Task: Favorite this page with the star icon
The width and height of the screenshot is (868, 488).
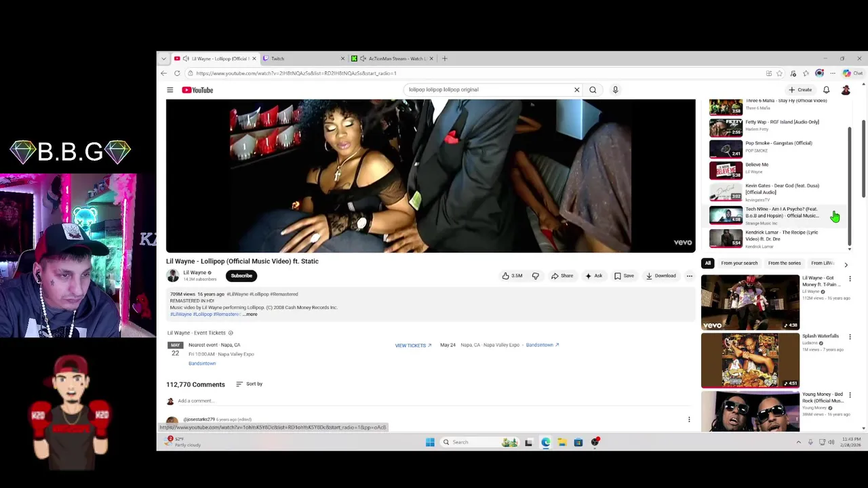Action: pyautogui.click(x=779, y=73)
